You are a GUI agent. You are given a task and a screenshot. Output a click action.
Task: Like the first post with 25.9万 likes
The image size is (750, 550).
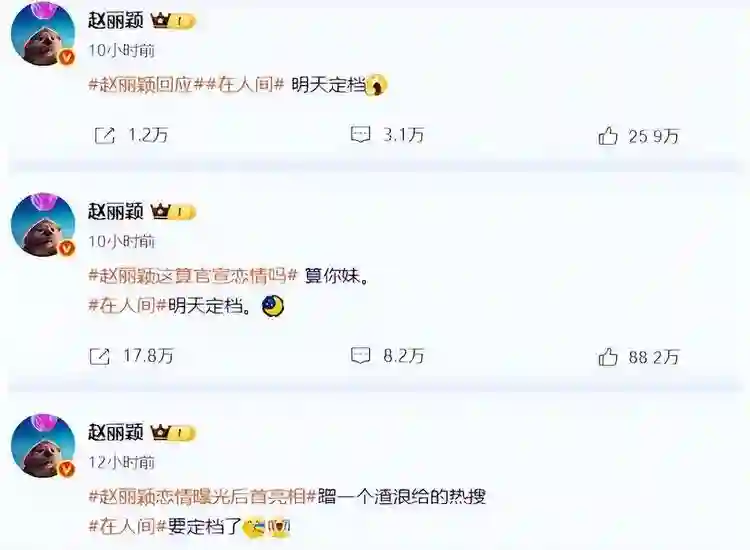[x=607, y=136]
